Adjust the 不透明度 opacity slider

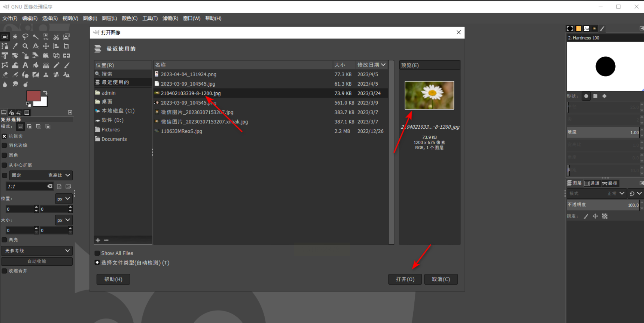point(603,205)
